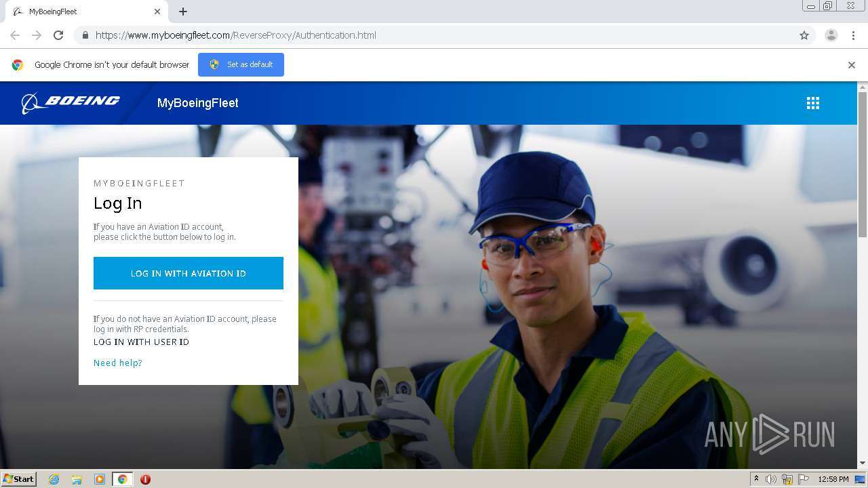Bookmark this page with star icon
Image resolution: width=868 pixels, height=488 pixels.
click(x=804, y=35)
